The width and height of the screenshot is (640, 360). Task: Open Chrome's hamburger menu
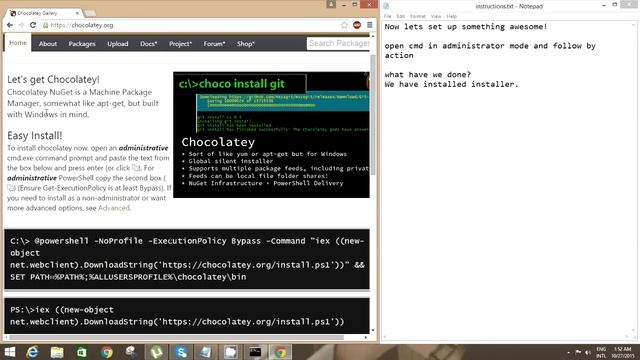pyautogui.click(x=370, y=25)
